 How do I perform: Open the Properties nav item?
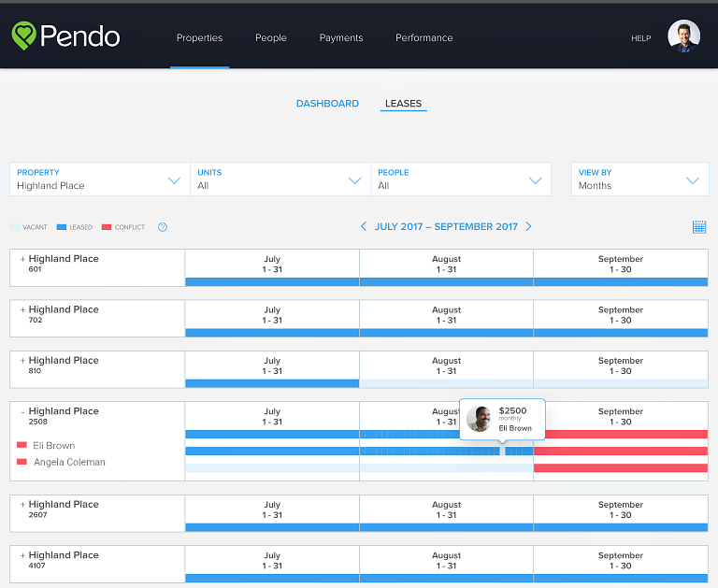coord(200,37)
